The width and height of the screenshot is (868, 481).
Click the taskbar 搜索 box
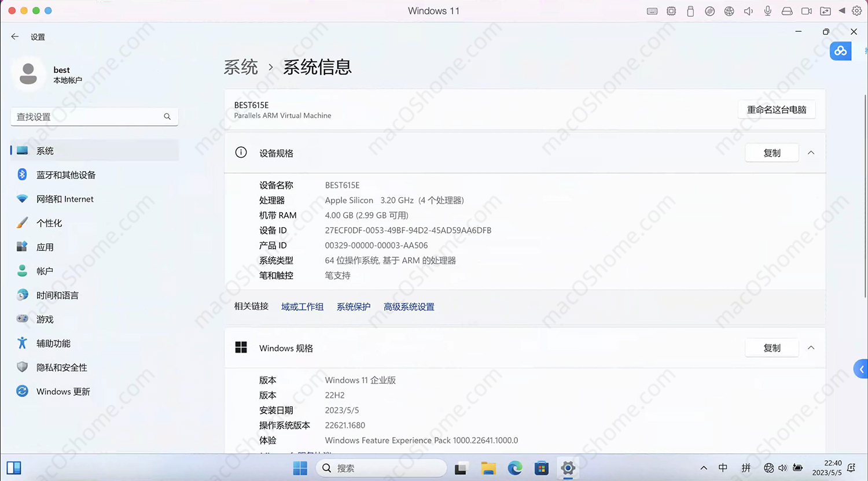(381, 468)
